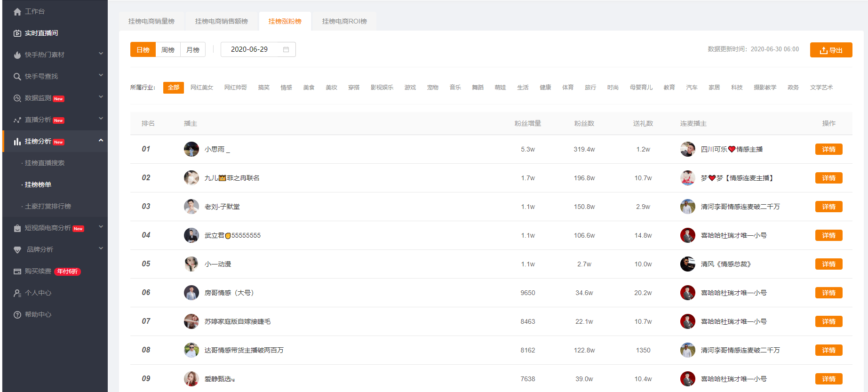Open 详情 for 小思雨_ row
868x392 pixels.
829,149
